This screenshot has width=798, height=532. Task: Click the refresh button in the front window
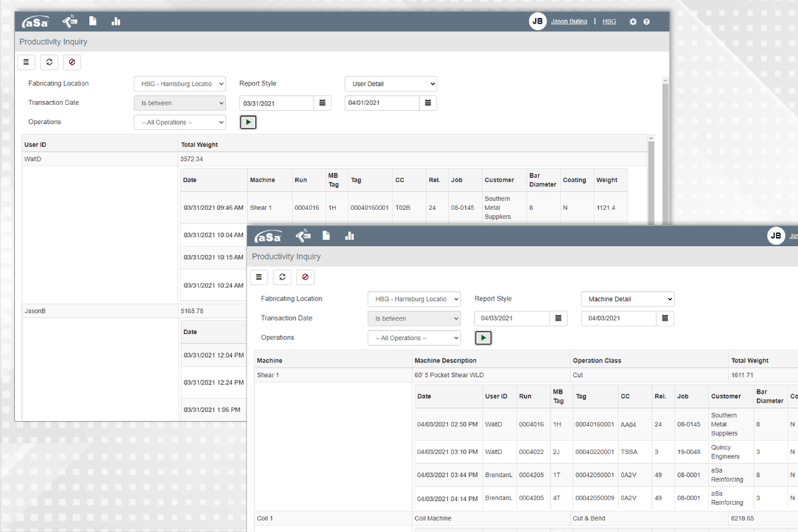282,277
